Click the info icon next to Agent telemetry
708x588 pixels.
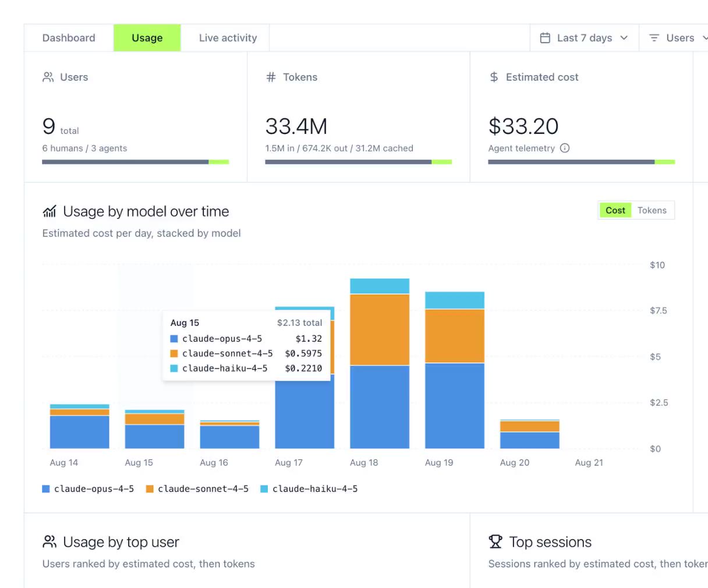click(x=565, y=148)
